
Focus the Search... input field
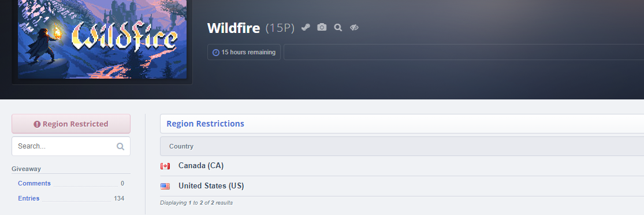71,146
